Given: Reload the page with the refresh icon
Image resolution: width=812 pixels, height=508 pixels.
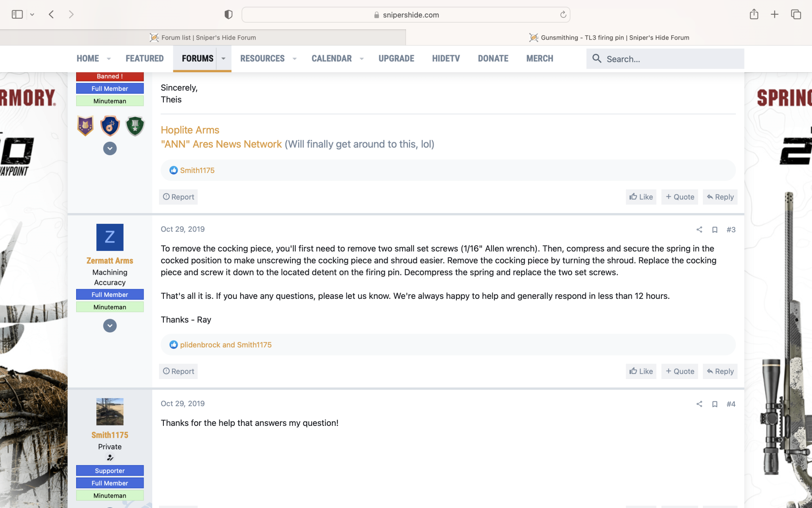Looking at the screenshot, I should click(563, 15).
